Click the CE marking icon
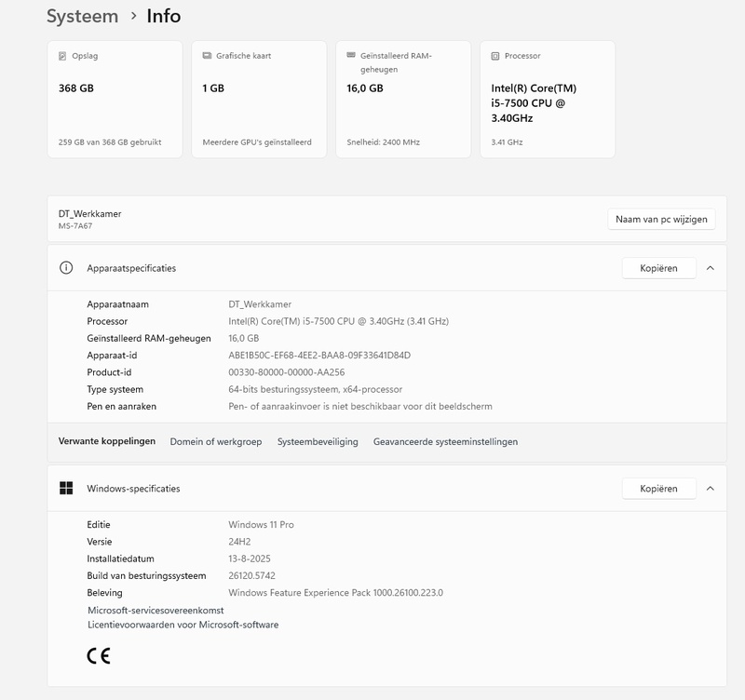745x700 pixels. (x=99, y=656)
